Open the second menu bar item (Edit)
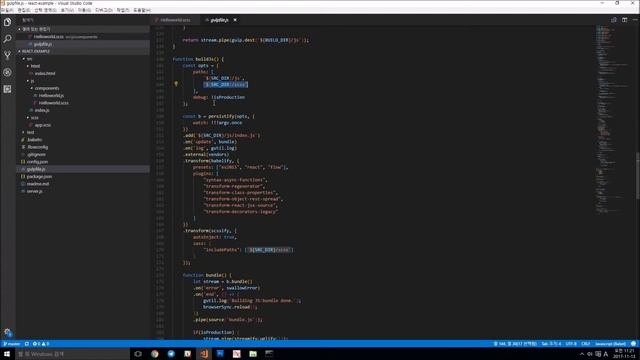This screenshot has width=640, height=360. point(24,10)
